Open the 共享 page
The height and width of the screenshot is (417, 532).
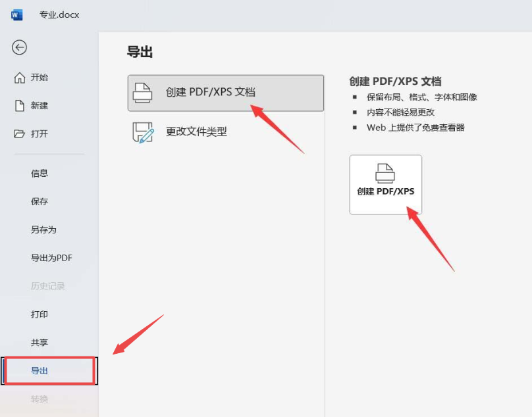40,343
